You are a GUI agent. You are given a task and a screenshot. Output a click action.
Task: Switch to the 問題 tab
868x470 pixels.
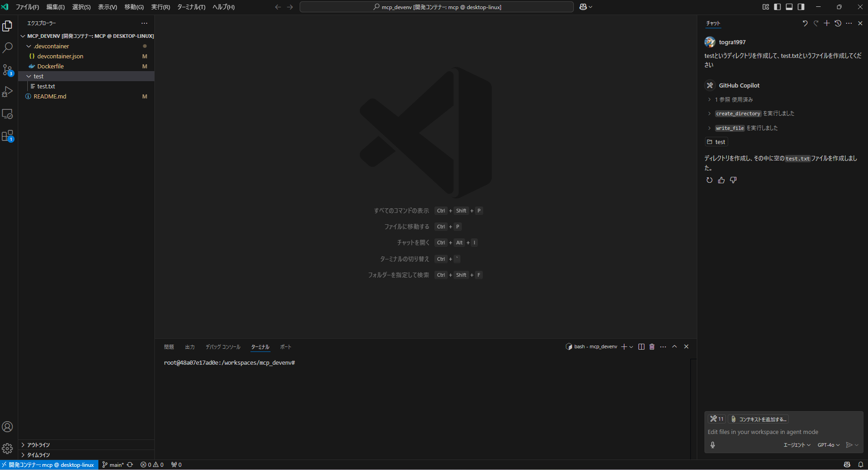click(x=169, y=347)
